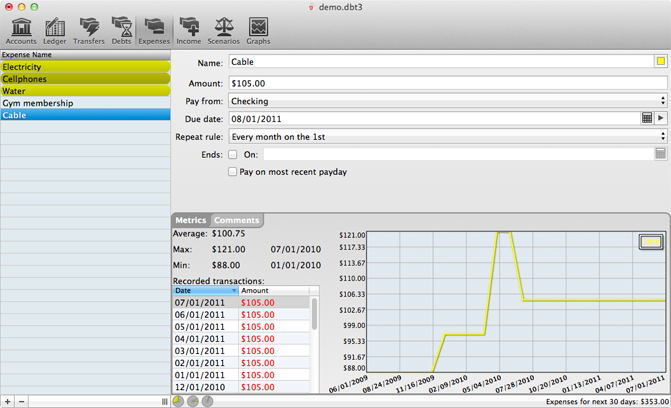Open the Pay from Checking dropdown
Viewport: 671px width, 408px height.
447,101
